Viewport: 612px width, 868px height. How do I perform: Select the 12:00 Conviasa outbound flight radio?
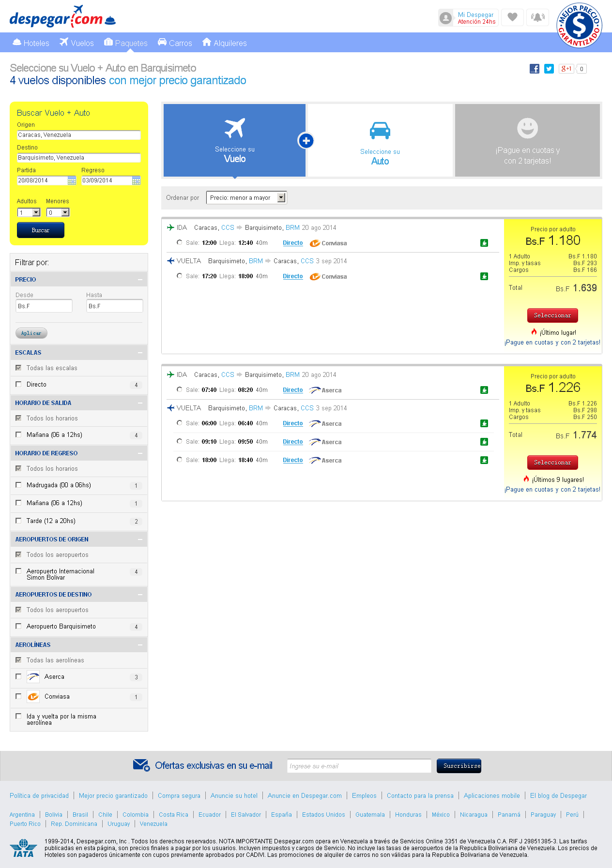click(x=180, y=242)
